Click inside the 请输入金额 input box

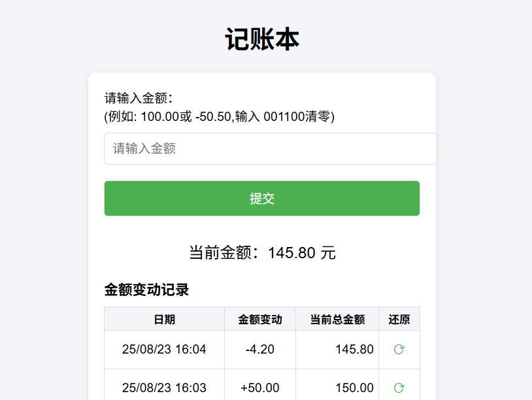point(261,148)
